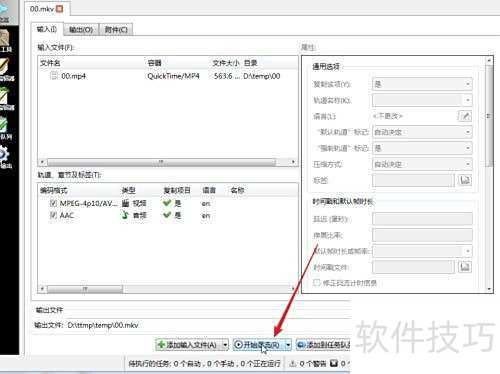Image resolution: width=500 pixels, height=374 pixels.
Task: Click 添加到任务队列 button
Action: click(323, 345)
